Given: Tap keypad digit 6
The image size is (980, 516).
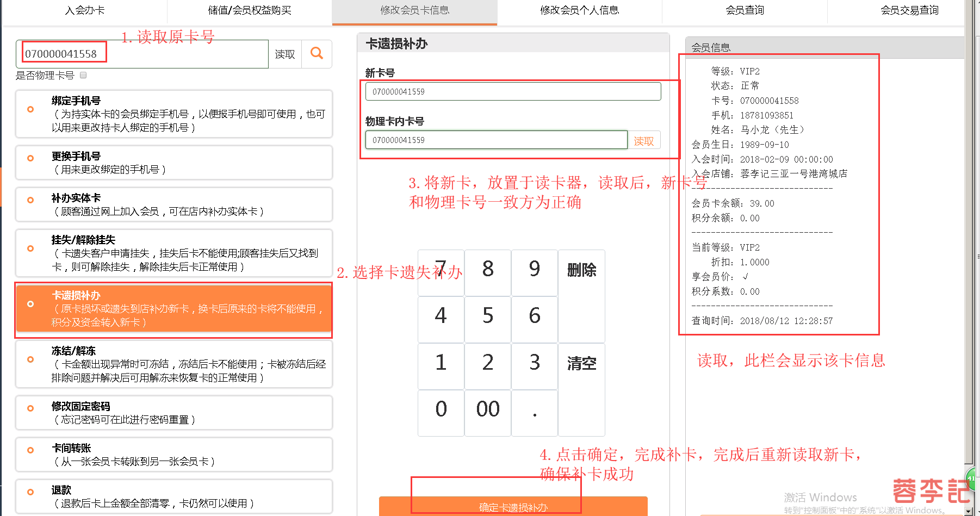Looking at the screenshot, I should coord(535,320).
